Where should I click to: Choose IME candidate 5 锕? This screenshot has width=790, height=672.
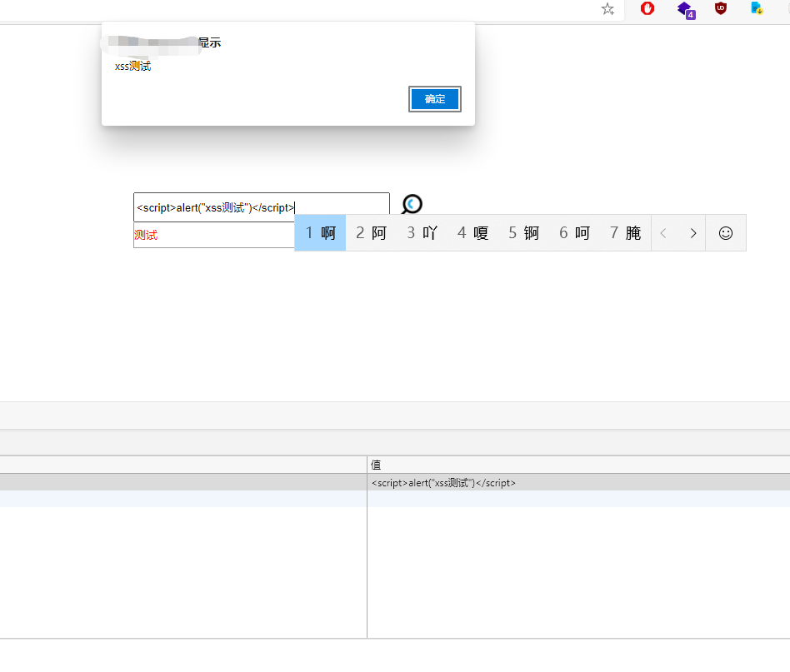[523, 233]
